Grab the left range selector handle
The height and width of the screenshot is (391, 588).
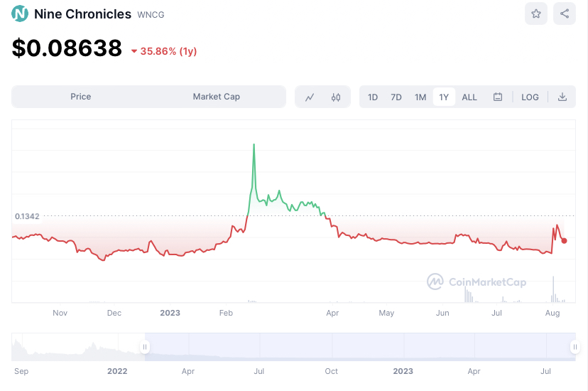tap(145, 347)
